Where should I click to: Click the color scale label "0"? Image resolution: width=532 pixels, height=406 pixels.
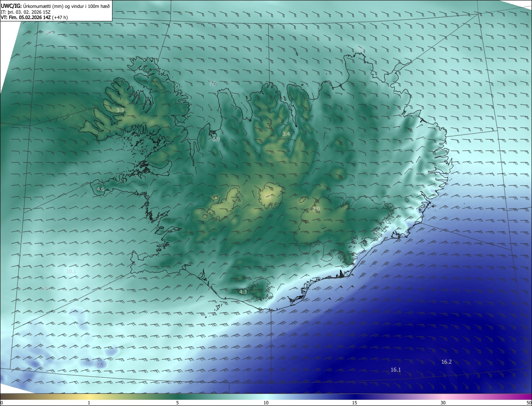click(x=2, y=403)
